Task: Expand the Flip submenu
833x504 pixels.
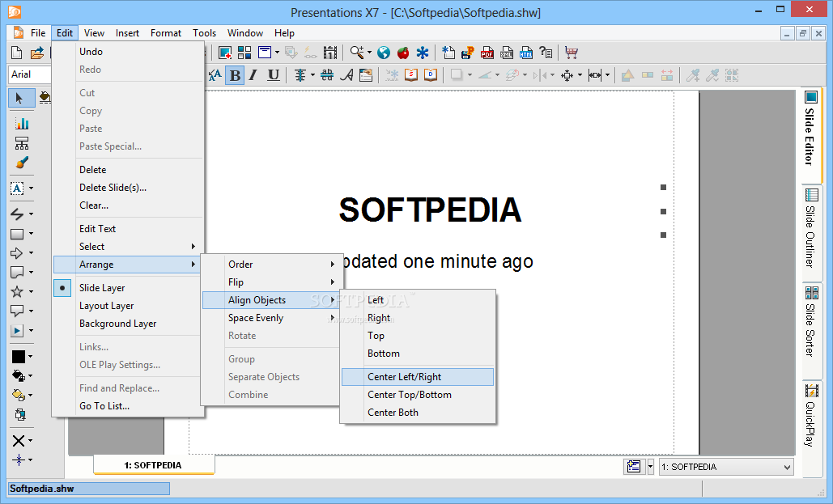Action: 270,282
